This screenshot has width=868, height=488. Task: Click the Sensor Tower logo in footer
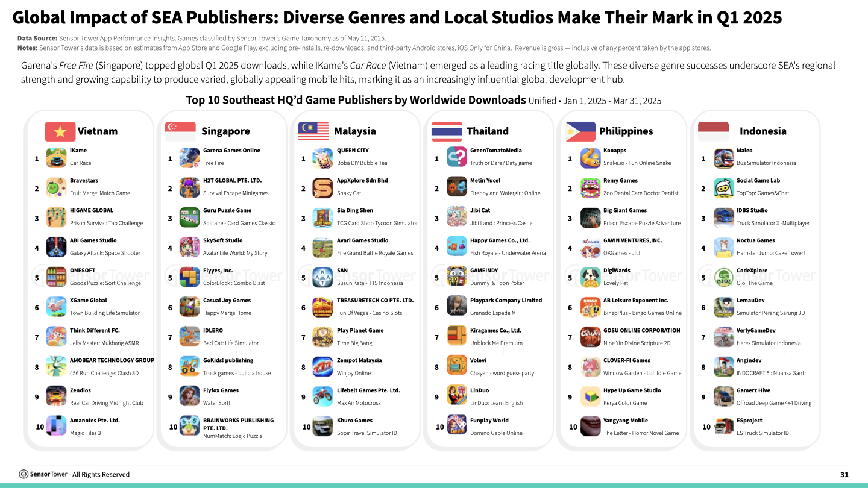point(43,474)
